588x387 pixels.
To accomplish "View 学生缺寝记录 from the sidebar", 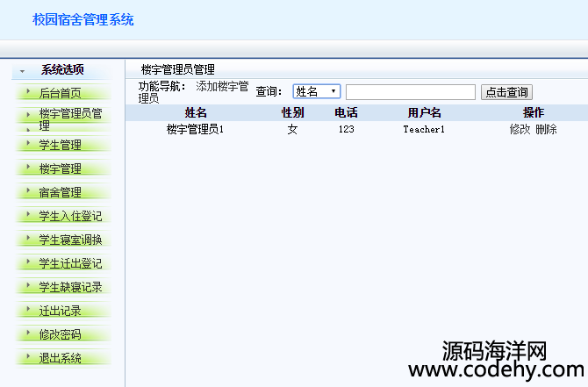I will coord(70,287).
